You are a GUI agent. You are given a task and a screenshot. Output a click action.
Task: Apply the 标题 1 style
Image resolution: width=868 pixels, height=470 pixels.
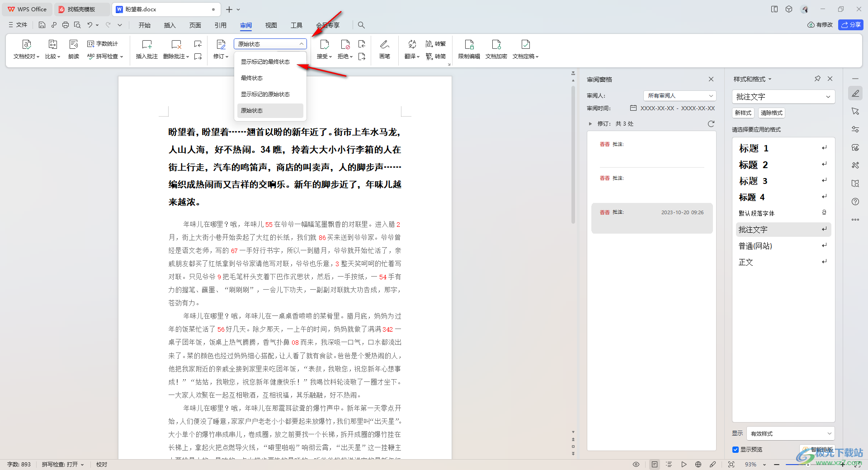click(x=783, y=148)
